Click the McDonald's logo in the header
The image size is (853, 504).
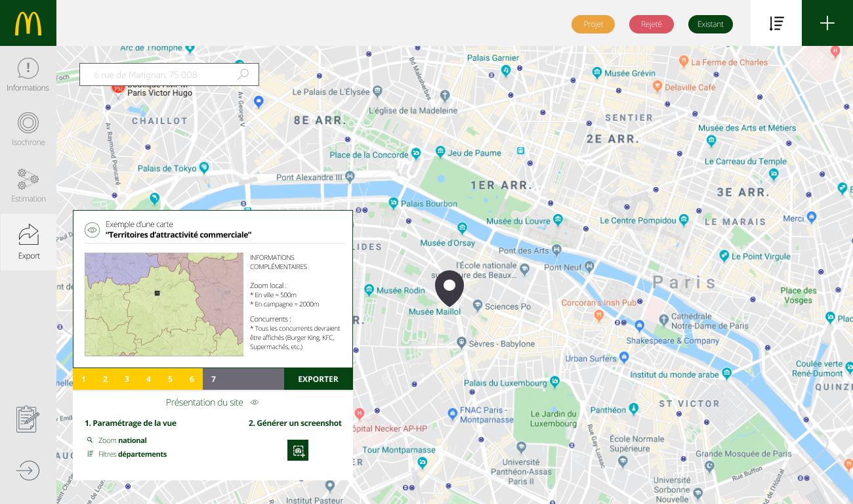click(28, 23)
